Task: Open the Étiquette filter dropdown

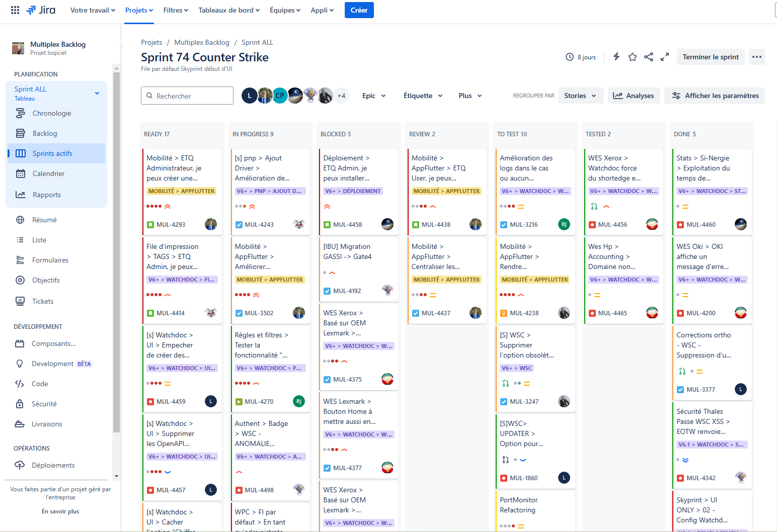Action: click(x=423, y=96)
